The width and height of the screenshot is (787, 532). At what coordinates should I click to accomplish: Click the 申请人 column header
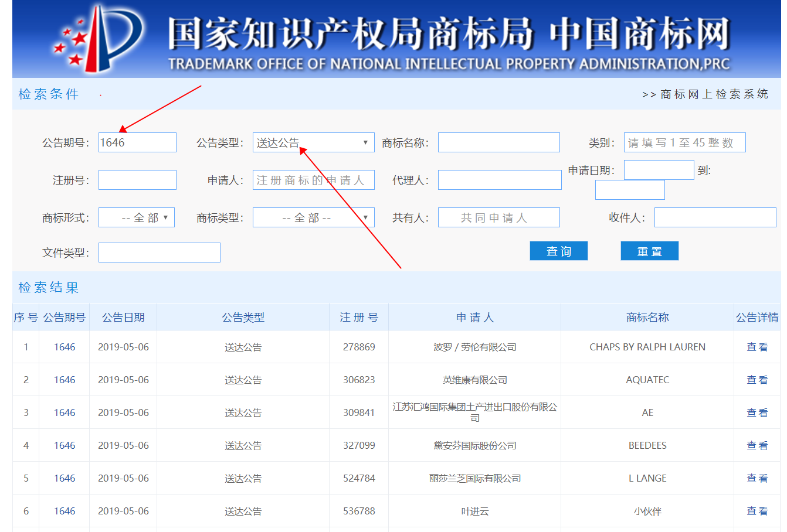(x=475, y=317)
